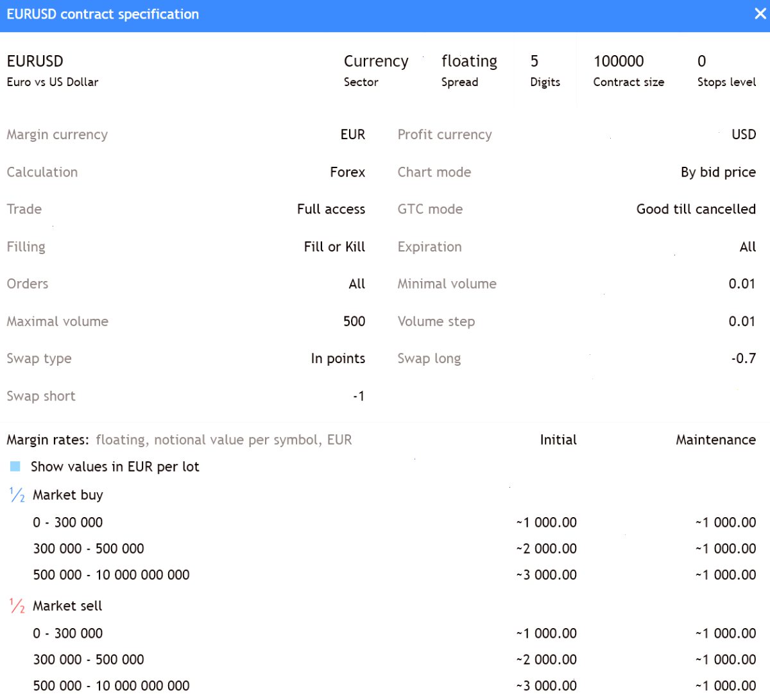The height and width of the screenshot is (700, 770).
Task: Click the Swap long value -0.7
Action: [744, 358]
